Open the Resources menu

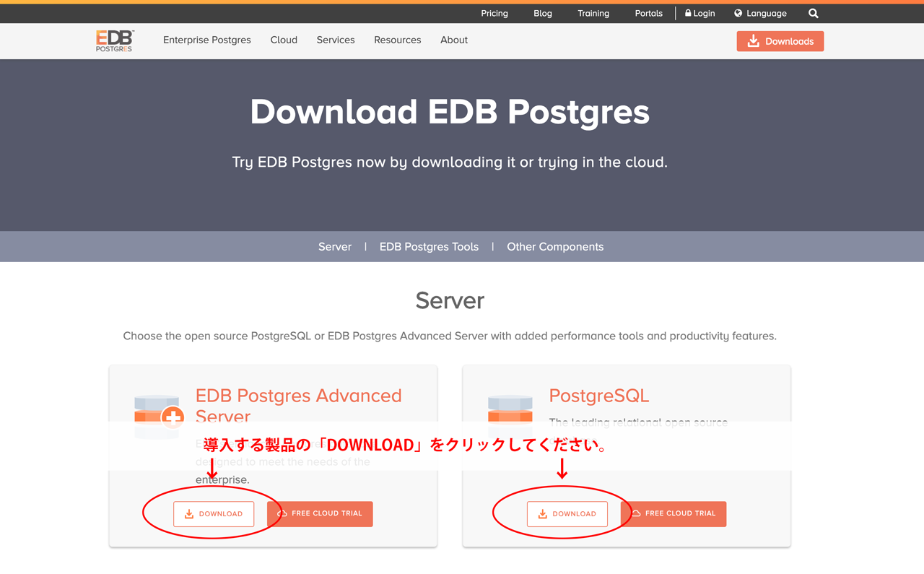pyautogui.click(x=398, y=40)
